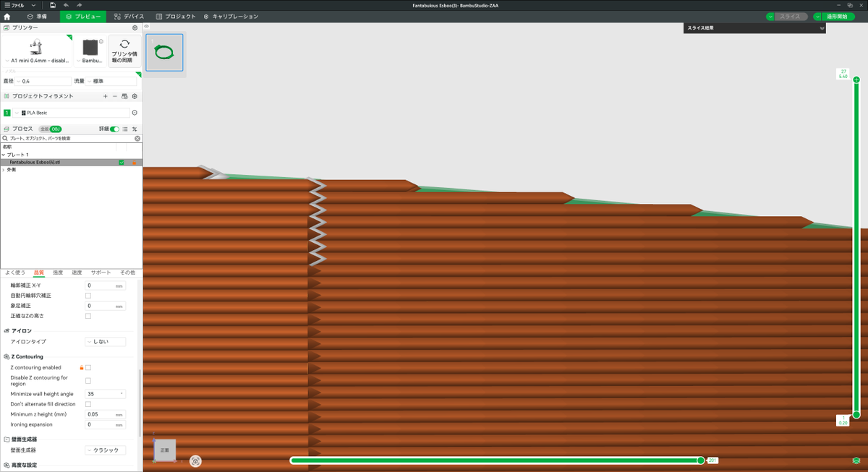The height and width of the screenshot is (472, 868).
Task: Click the orange lock on Fantabulous Esboo row
Action: coord(135,163)
